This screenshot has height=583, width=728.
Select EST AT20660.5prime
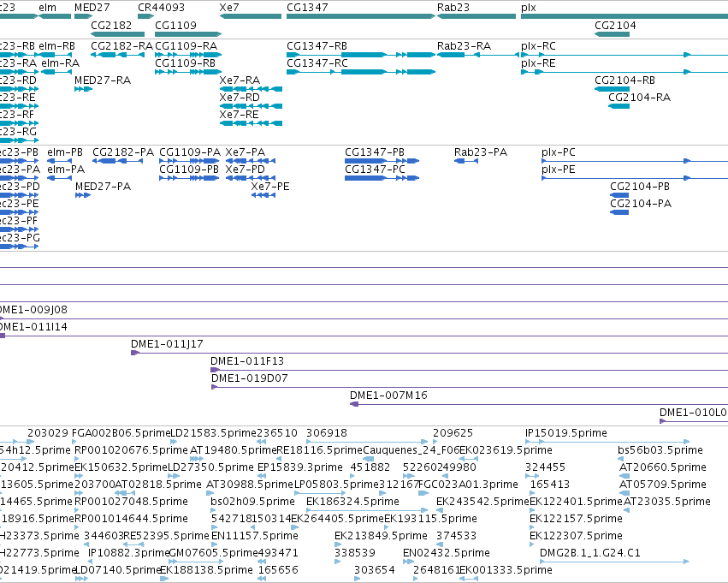coord(624,476)
